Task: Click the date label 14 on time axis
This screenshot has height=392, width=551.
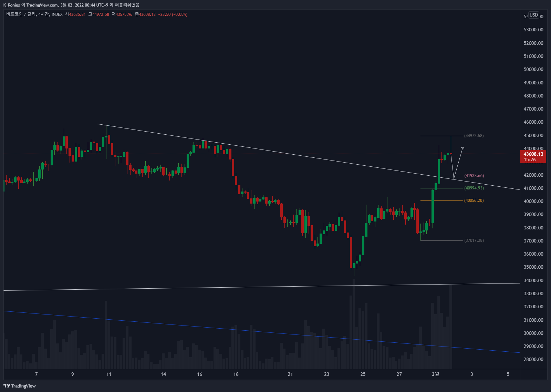Action: [x=164, y=374]
